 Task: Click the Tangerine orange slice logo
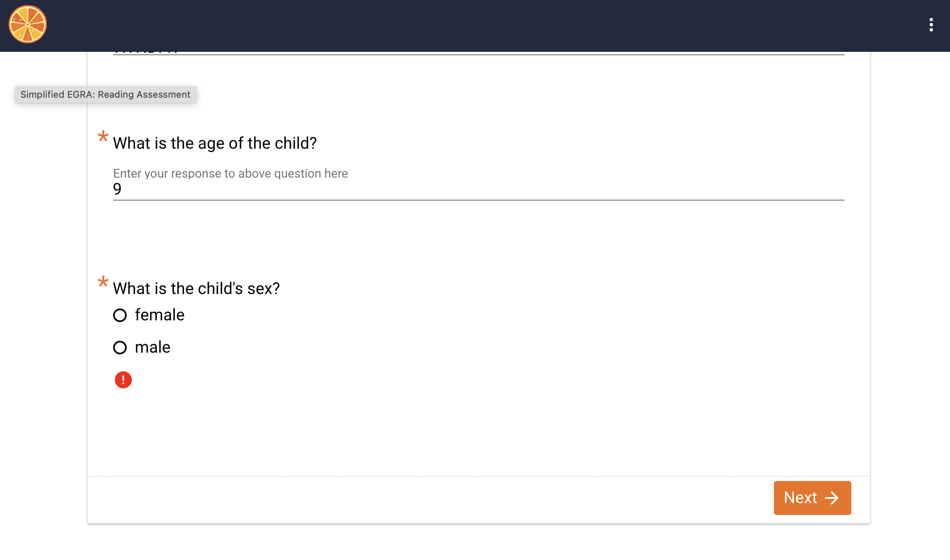click(28, 24)
